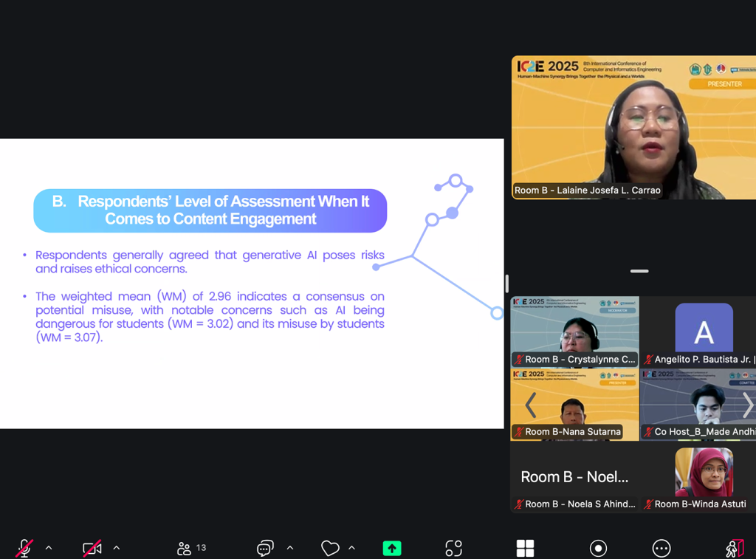Unmute the microphone in the toolbar

coord(24,548)
